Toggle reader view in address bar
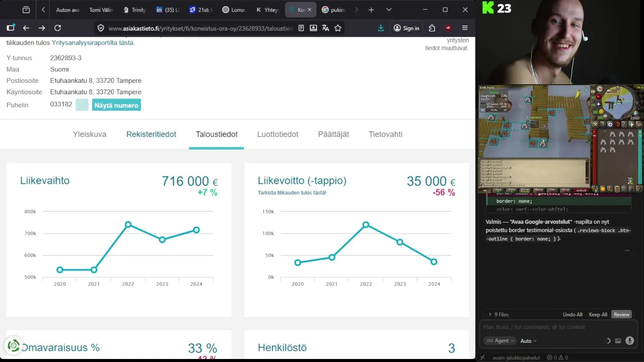 [x=301, y=28]
